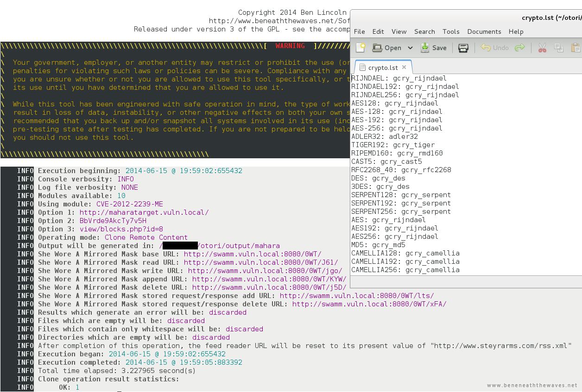Image resolution: width=582 pixels, height=392 pixels.
Task: Click the line "CAST5: gcry_cast5"
Action: point(386,162)
